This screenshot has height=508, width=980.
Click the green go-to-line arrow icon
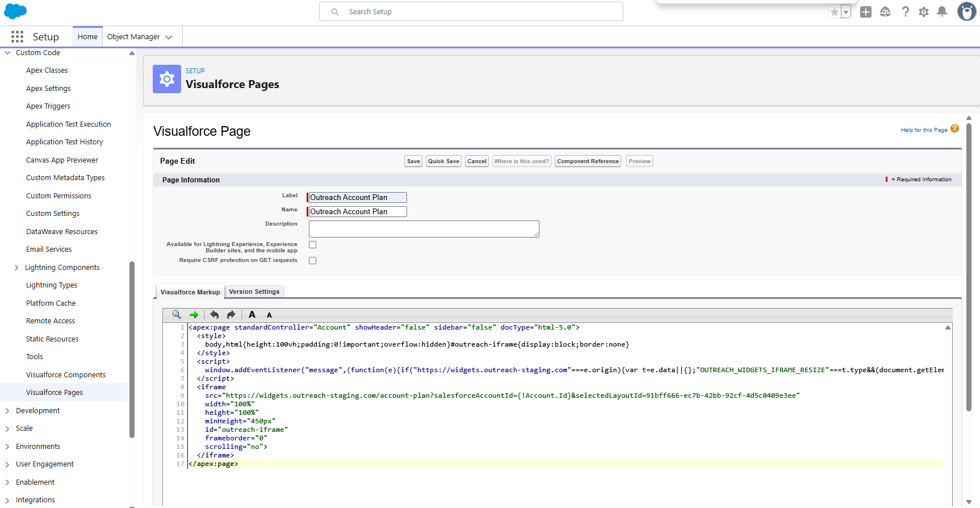194,315
